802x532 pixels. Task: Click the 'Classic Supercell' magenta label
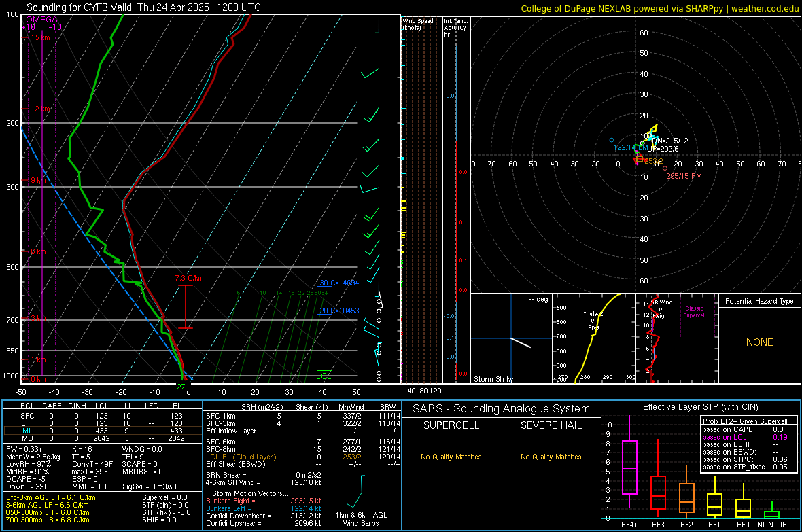(x=694, y=312)
